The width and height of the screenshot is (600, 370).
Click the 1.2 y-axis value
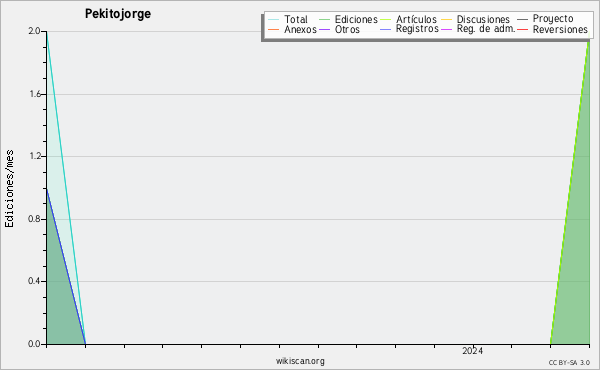point(34,156)
